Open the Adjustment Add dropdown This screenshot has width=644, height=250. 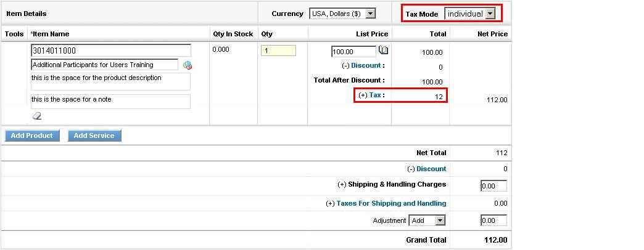click(428, 220)
